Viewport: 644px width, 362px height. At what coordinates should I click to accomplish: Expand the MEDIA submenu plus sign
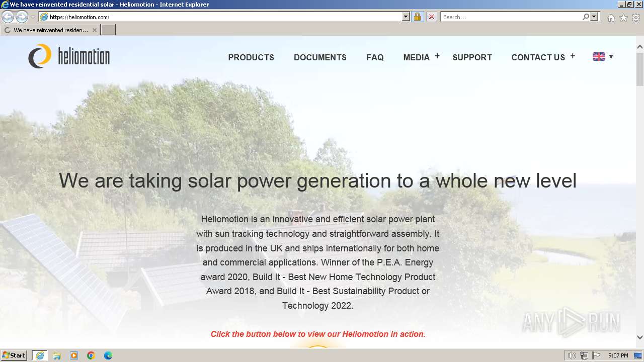click(x=437, y=56)
